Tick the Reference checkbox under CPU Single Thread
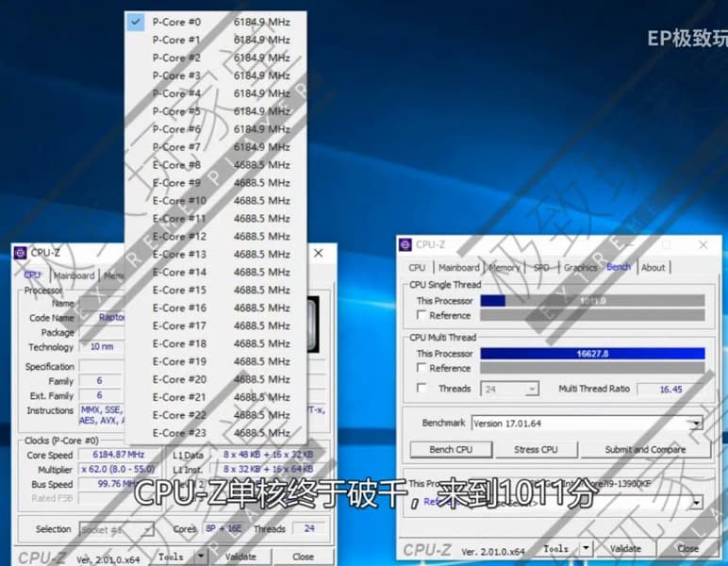728x566 pixels. (x=422, y=315)
